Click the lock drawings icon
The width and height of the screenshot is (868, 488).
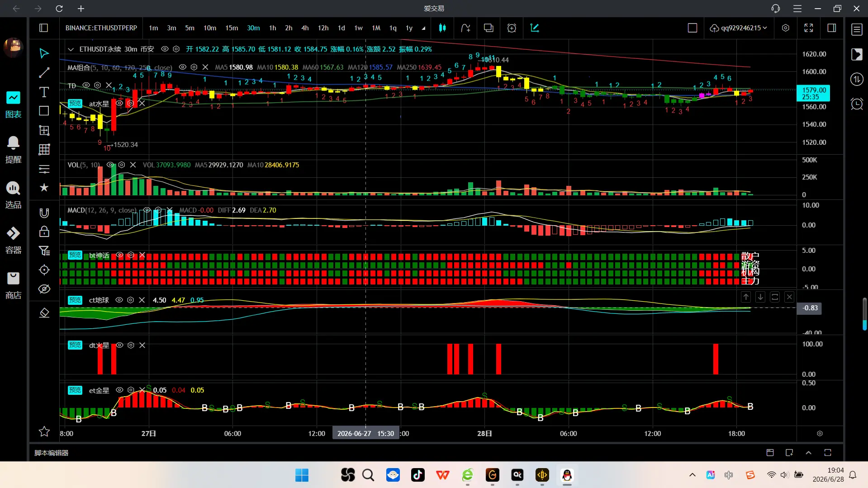(44, 232)
